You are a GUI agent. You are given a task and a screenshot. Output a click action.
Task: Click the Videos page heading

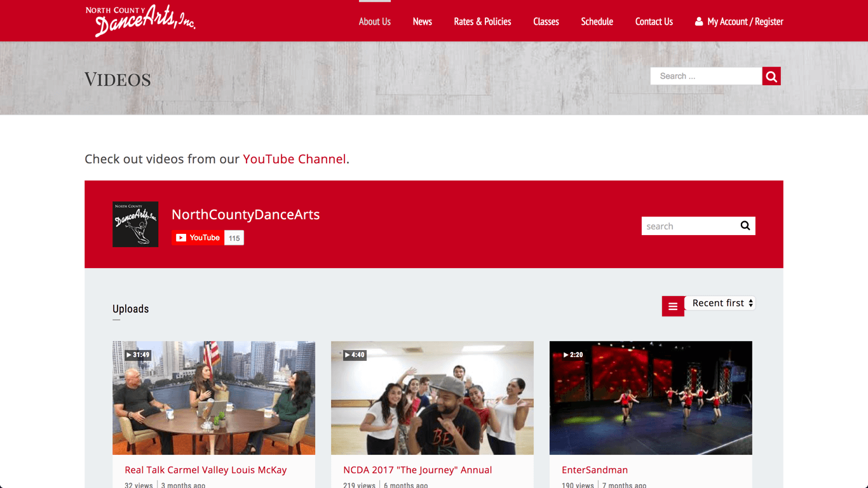118,79
